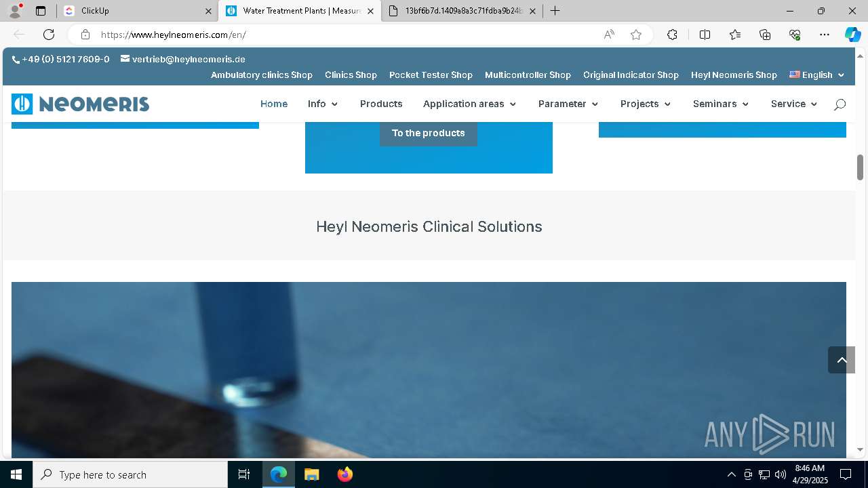
Task: Expand the Projects dropdown
Action: [646, 104]
